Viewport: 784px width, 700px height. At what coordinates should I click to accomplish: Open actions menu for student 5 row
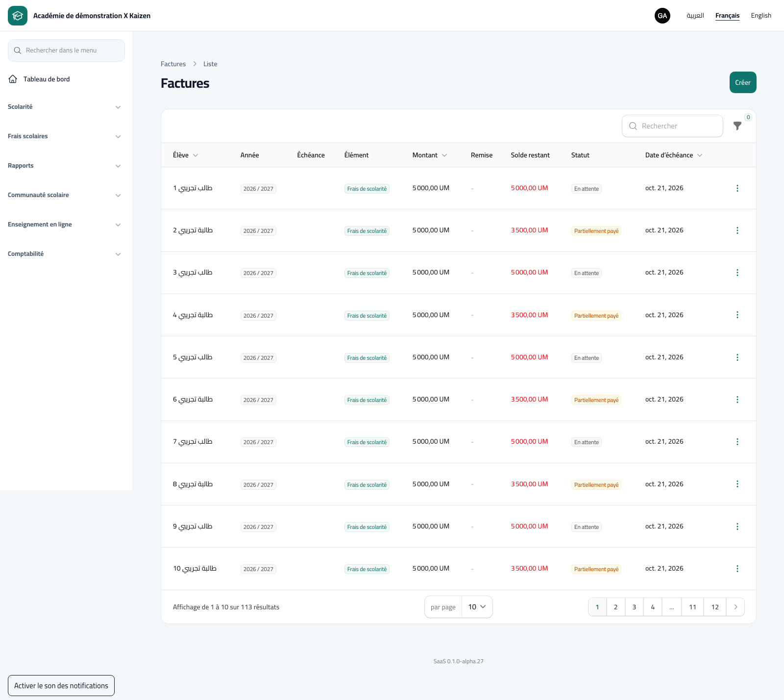pyautogui.click(x=737, y=357)
